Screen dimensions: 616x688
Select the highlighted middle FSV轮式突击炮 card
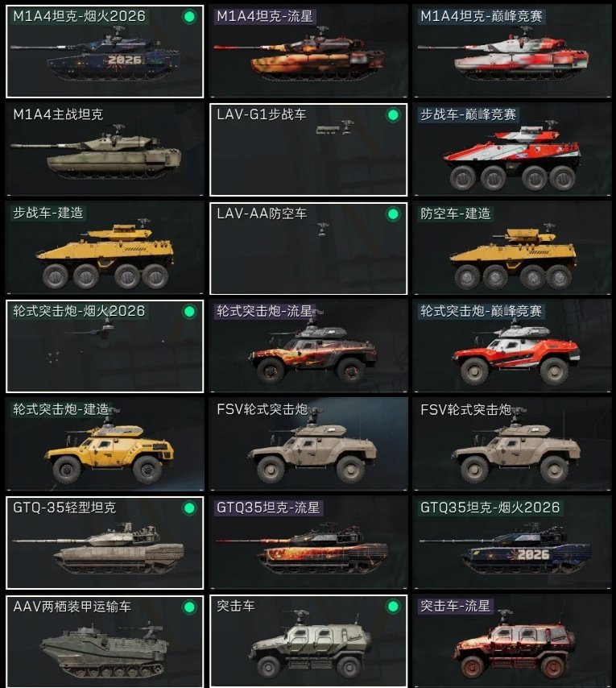(308, 445)
